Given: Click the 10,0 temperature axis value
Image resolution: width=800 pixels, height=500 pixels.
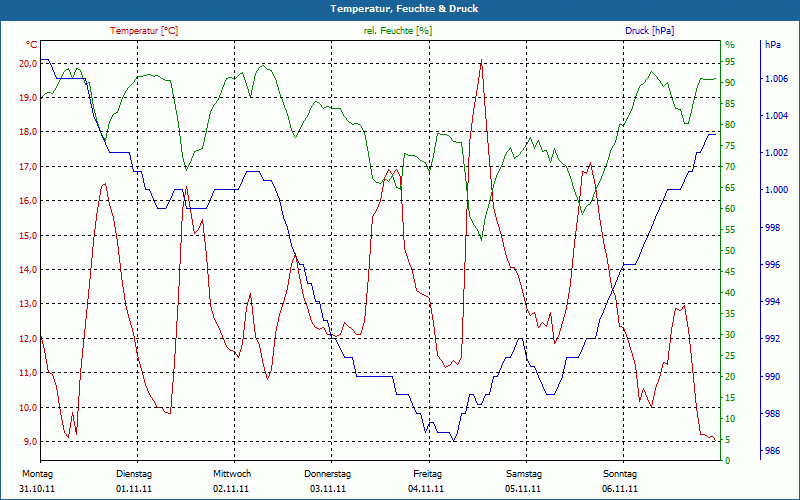Looking at the screenshot, I should coord(29,407).
